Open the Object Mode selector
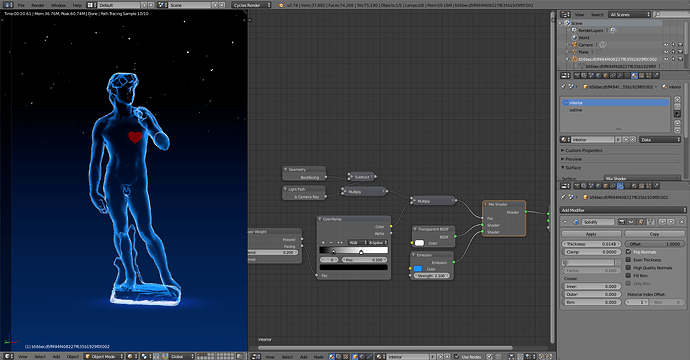This screenshot has height=360, width=690. pos(104,356)
